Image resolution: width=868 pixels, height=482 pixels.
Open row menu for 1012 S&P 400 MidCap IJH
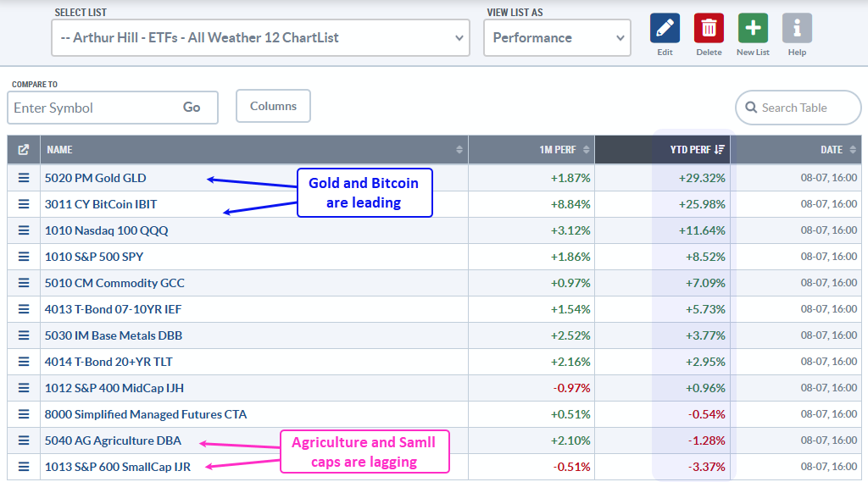[x=24, y=388]
